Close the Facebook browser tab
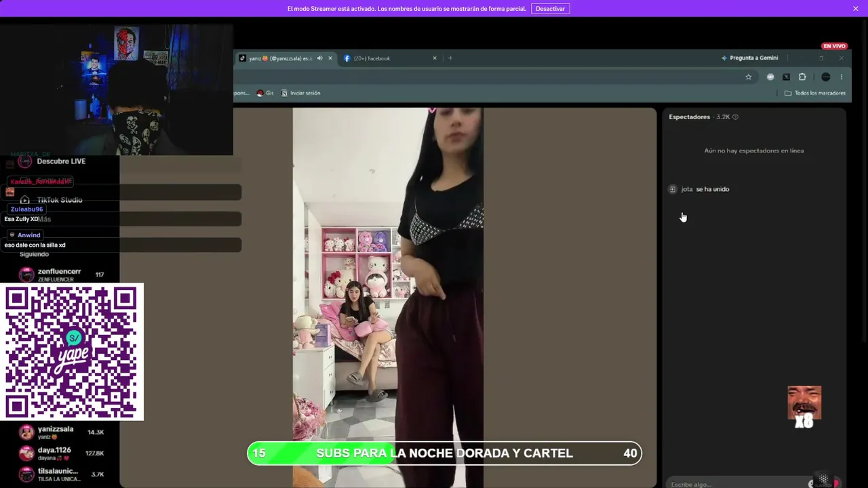 pyautogui.click(x=435, y=58)
